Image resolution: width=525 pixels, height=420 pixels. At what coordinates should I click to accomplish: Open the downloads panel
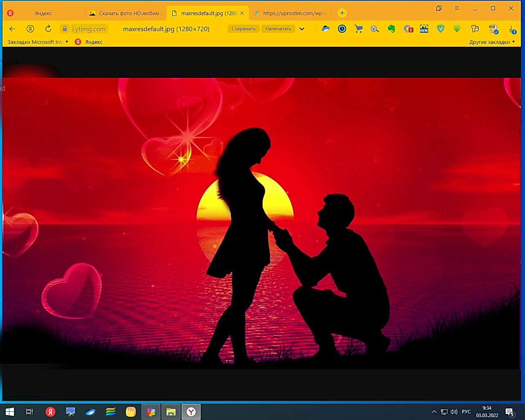coord(512,29)
